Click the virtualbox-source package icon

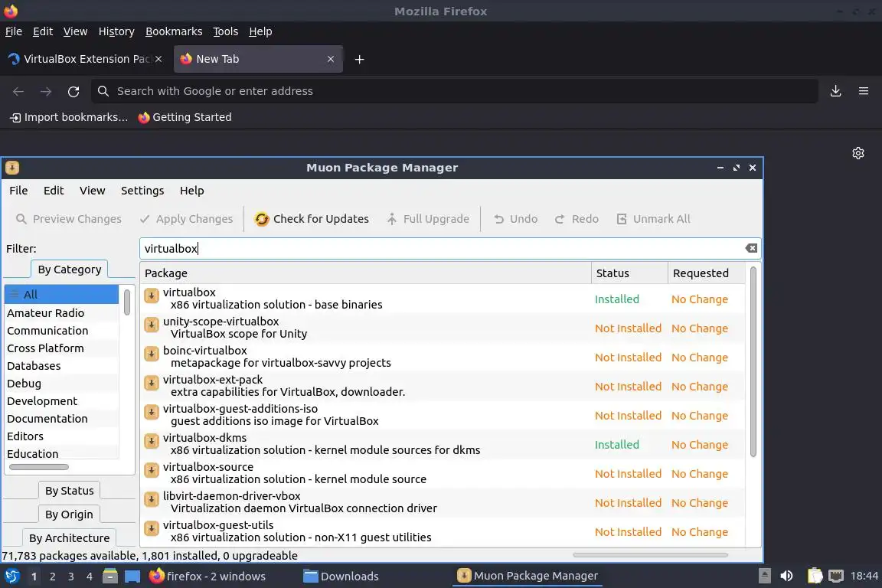tap(152, 470)
